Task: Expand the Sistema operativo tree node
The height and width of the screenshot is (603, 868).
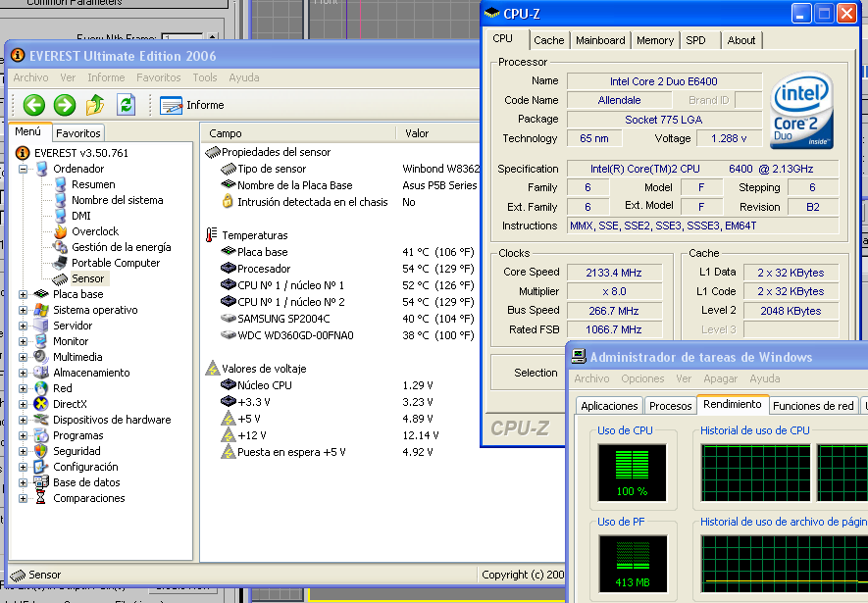Action: click(23, 310)
